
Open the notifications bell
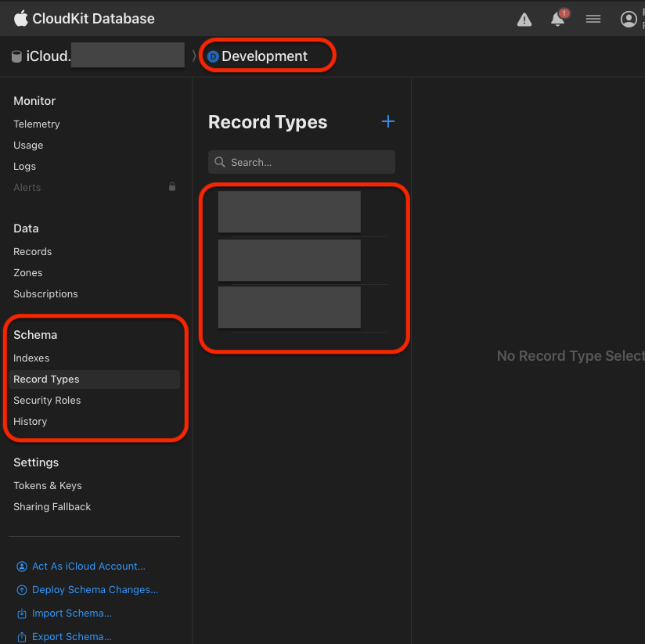(557, 20)
